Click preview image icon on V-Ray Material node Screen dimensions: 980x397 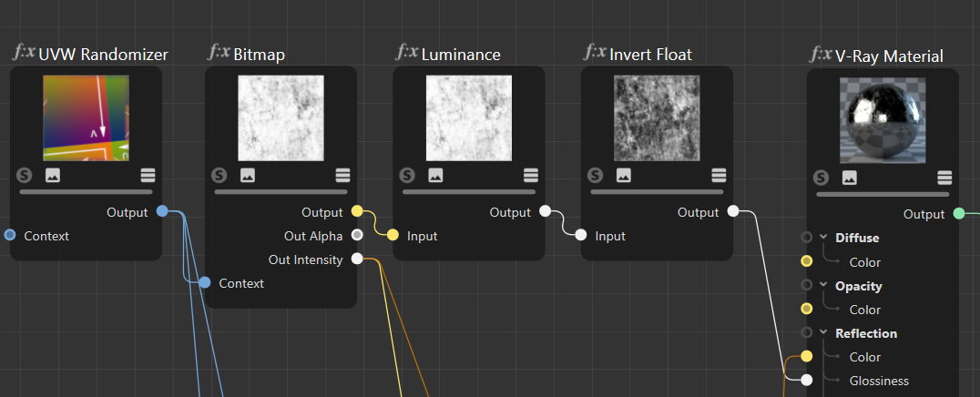pyautogui.click(x=850, y=178)
